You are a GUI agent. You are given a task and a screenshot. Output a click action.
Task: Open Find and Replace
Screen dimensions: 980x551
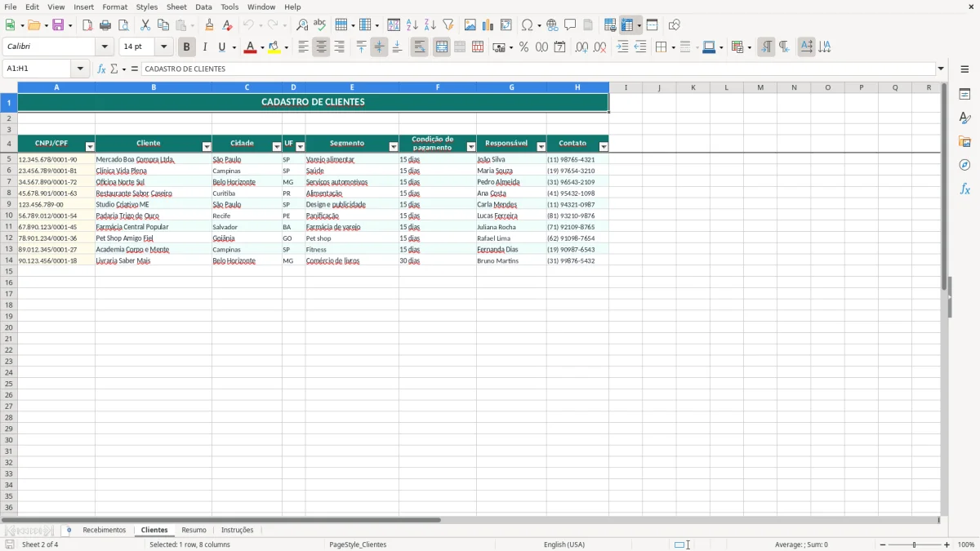point(302,25)
